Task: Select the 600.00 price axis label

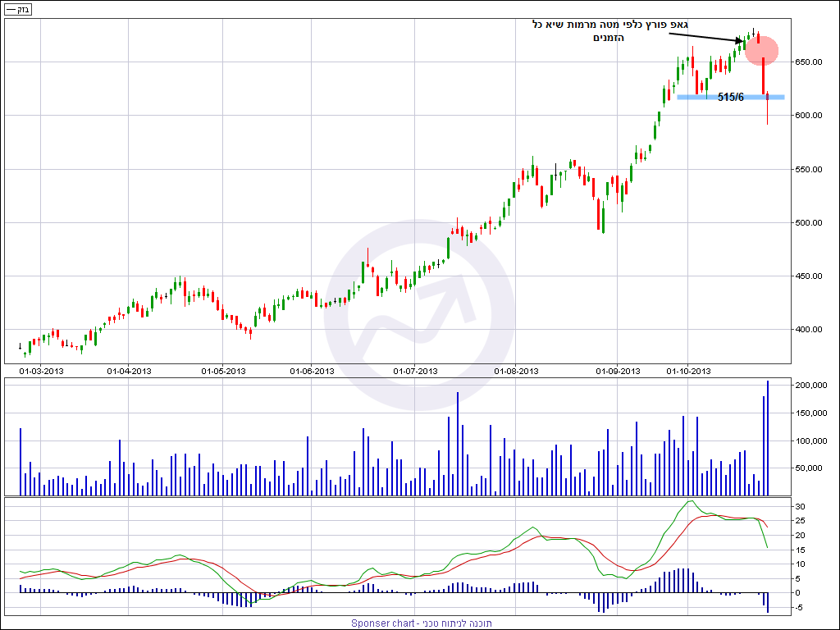Action: pos(807,116)
